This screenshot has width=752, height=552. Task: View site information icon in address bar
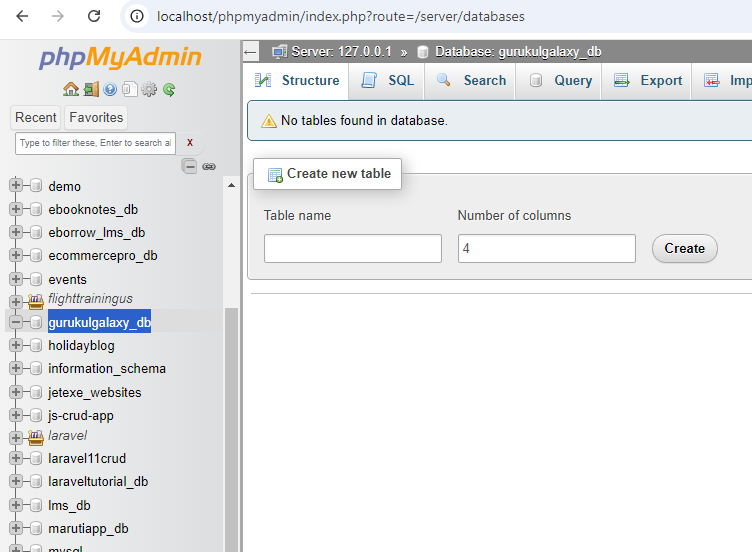point(137,16)
